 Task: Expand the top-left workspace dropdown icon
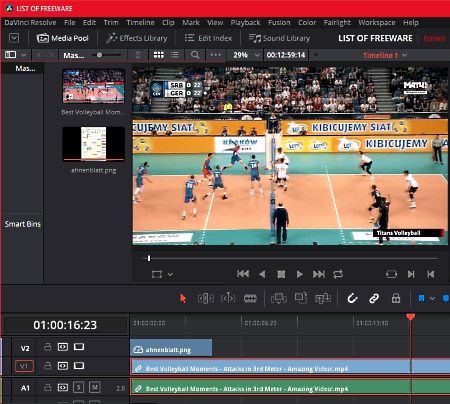coord(14,38)
